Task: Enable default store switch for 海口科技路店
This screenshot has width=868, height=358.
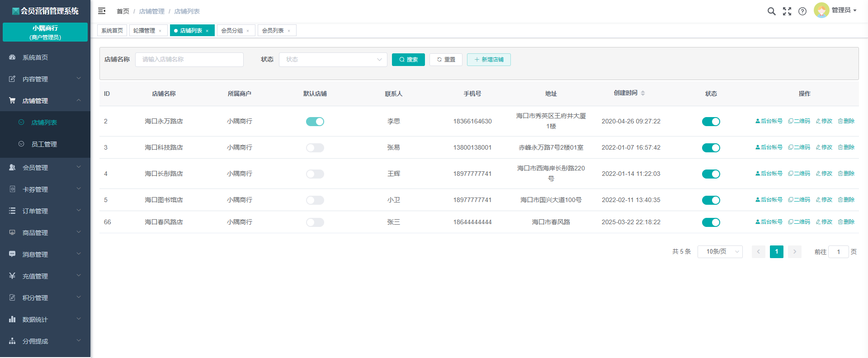Action: tap(315, 148)
